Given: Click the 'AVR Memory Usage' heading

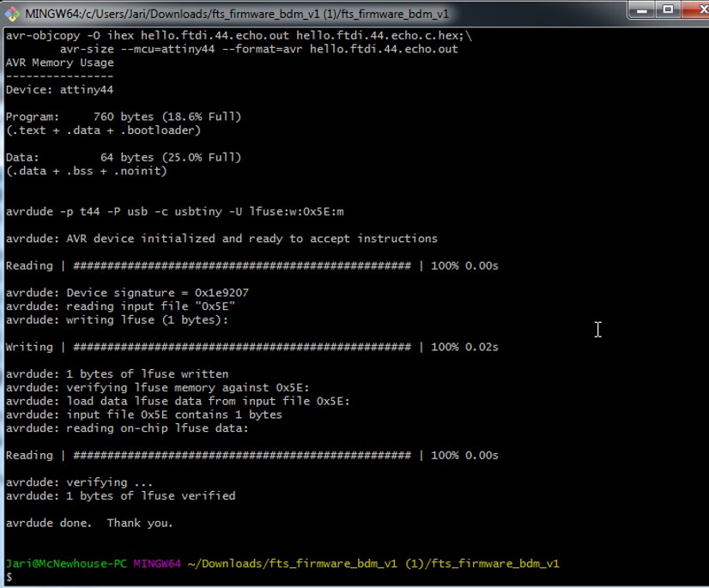Looking at the screenshot, I should (x=60, y=63).
